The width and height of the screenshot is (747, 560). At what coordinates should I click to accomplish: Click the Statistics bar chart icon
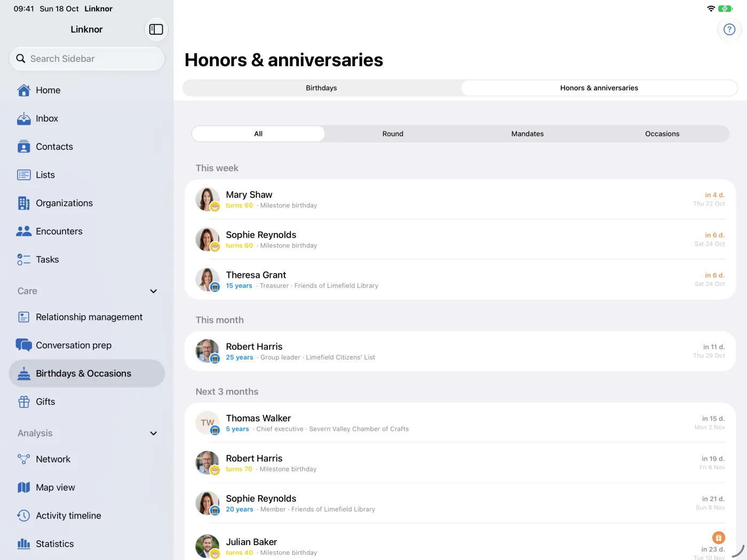click(24, 544)
